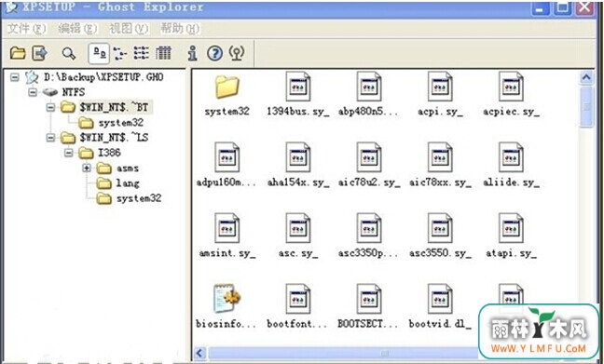Viewport: 604px width, 364px height.
Task: Select the atapi.sy_ file icon
Action: 511,228
